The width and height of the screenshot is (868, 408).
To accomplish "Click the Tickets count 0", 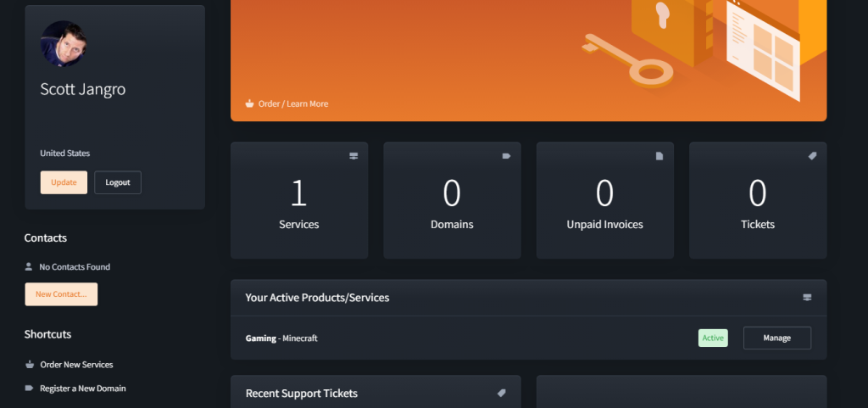I will tap(757, 193).
